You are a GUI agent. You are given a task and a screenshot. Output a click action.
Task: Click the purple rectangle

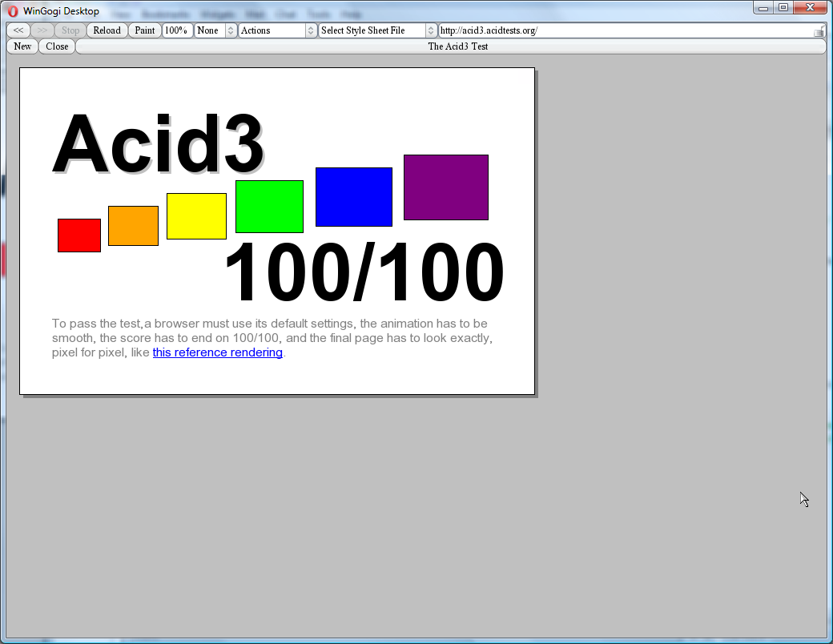pyautogui.click(x=445, y=187)
